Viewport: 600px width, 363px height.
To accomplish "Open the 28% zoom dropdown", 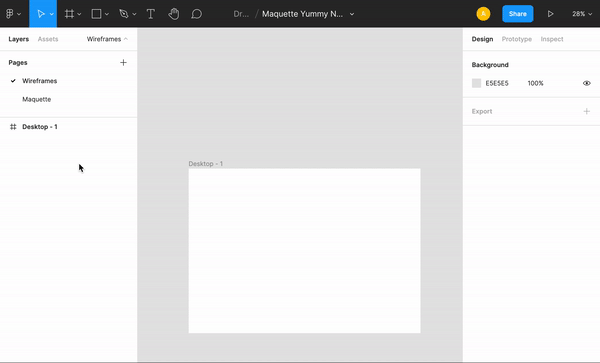I will point(582,14).
